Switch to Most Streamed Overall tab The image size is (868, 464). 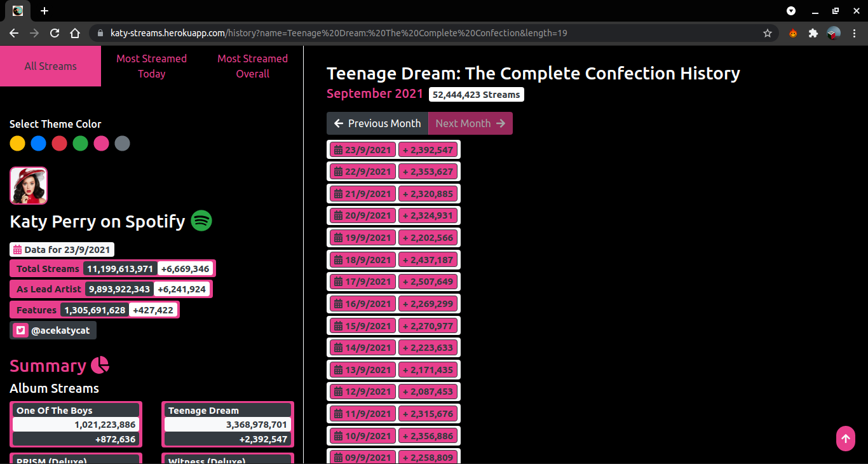[252, 66]
